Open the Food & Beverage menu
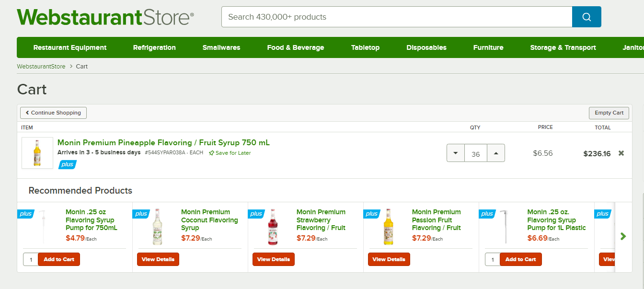This screenshot has width=644, height=289. click(x=296, y=47)
